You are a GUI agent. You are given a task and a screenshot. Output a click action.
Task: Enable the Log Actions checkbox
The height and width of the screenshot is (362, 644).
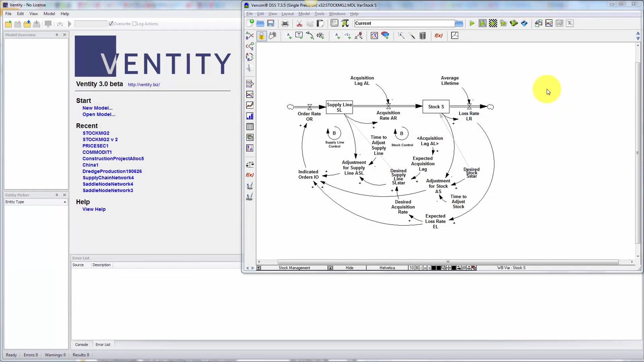tap(134, 24)
